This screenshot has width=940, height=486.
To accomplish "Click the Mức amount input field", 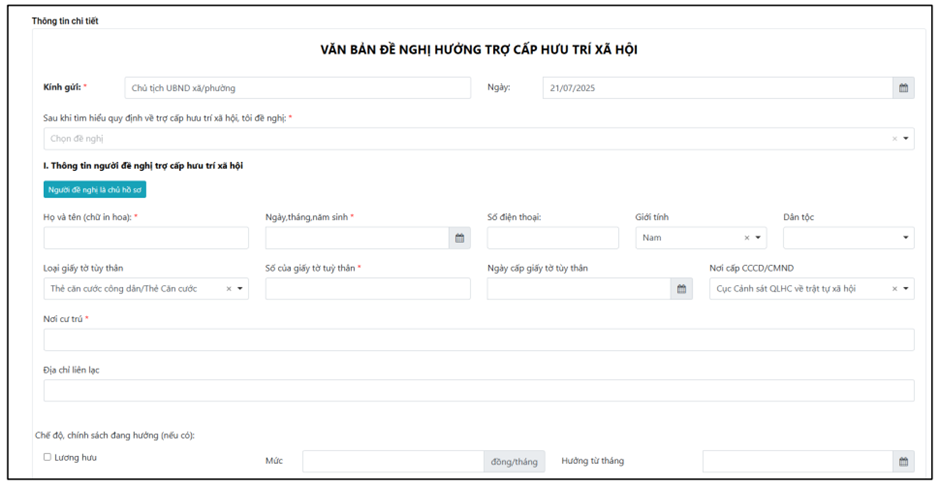I will tap(393, 462).
